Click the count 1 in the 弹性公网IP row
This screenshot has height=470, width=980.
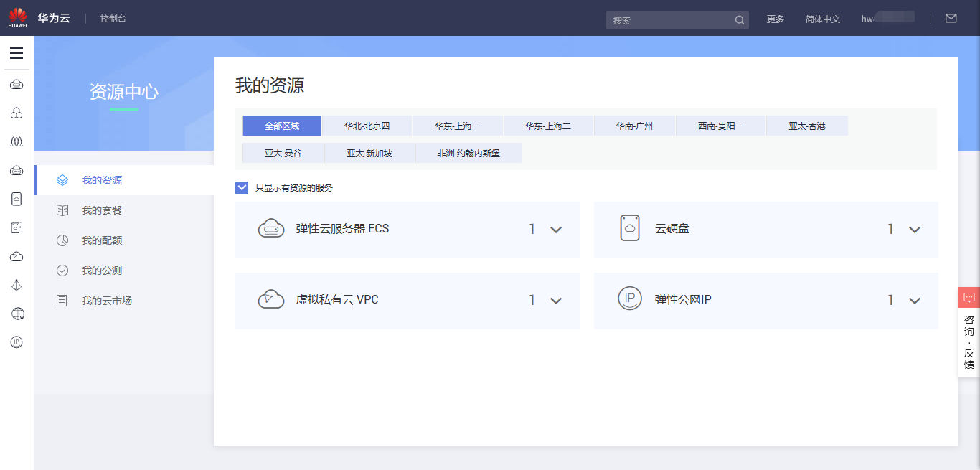click(891, 301)
